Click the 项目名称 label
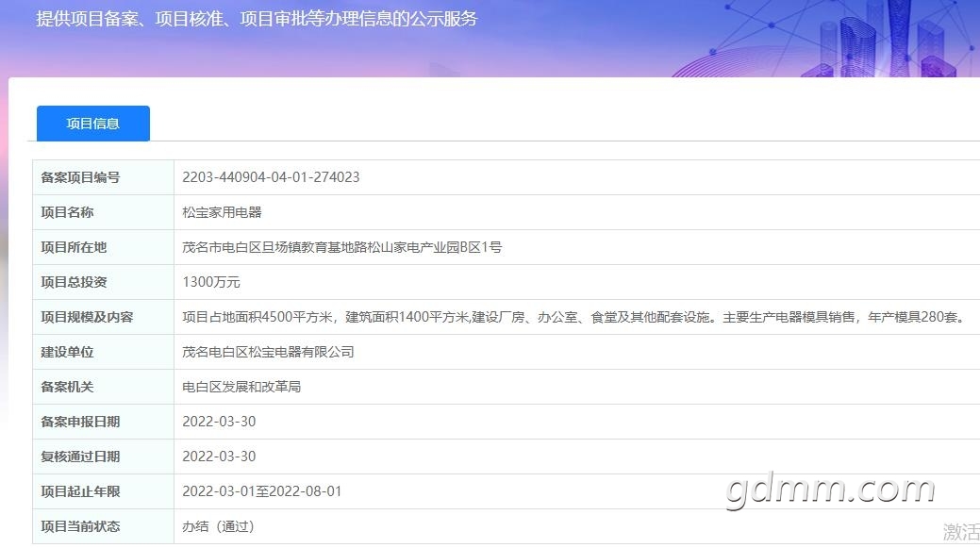This screenshot has height=548, width=980. 67,212
